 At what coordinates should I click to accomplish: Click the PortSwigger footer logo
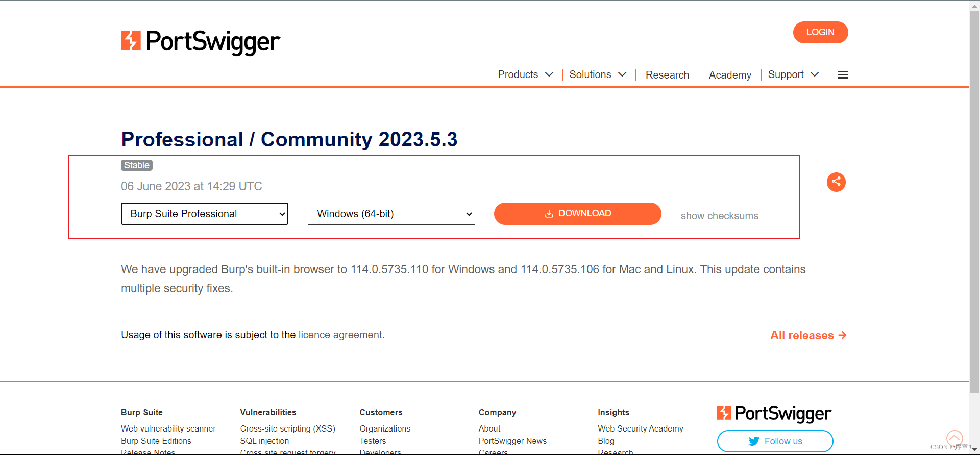tap(774, 413)
